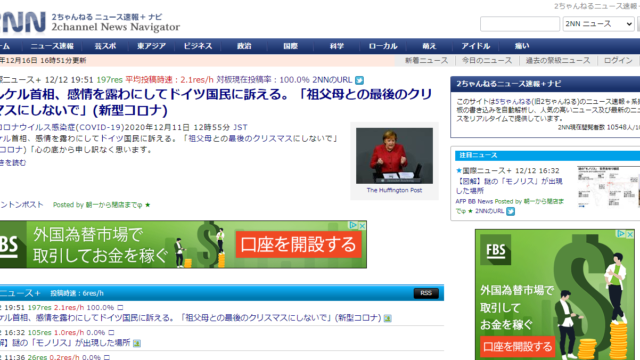Click image icon after モノリス list headline
This screenshot has width=640, height=360.
(137, 343)
